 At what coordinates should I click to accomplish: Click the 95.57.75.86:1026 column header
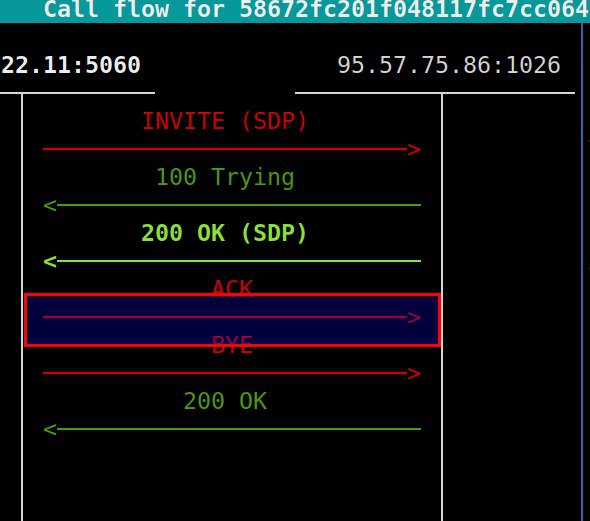(449, 65)
